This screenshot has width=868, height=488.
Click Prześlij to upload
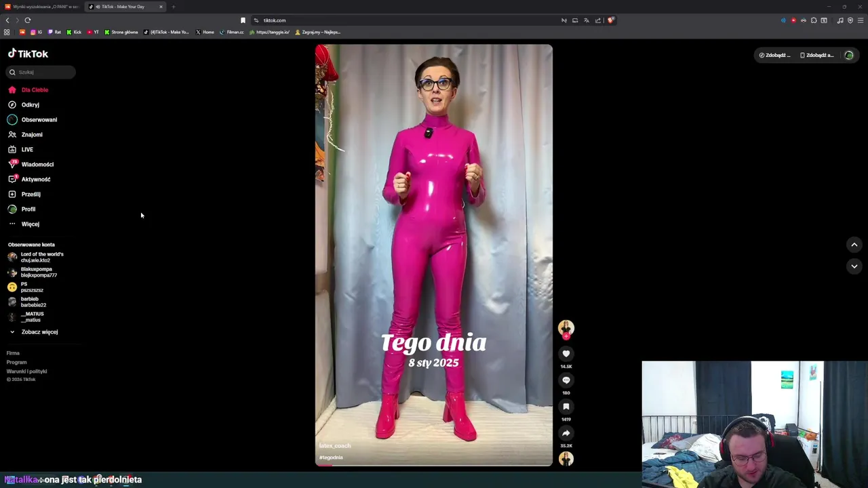[24, 195]
